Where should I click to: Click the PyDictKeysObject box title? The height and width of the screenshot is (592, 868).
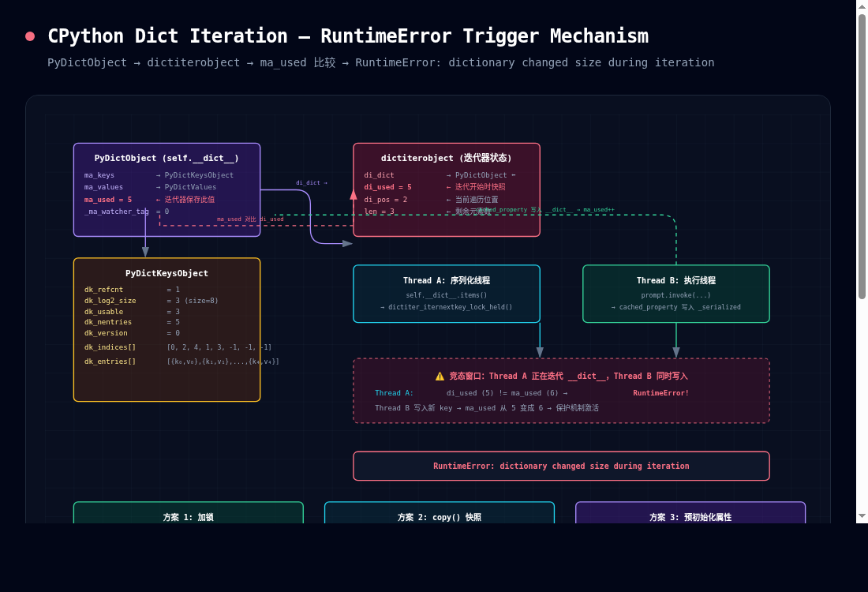point(166,273)
